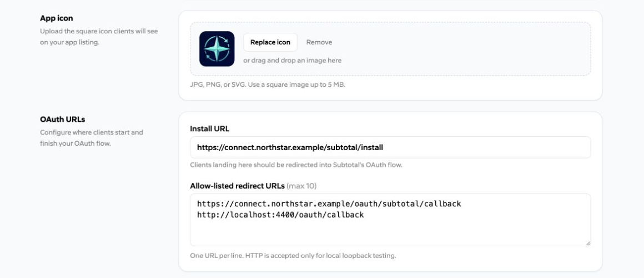Click the connect.northstar.example oauth callback URL line
This screenshot has width=644, height=278.
click(329, 204)
